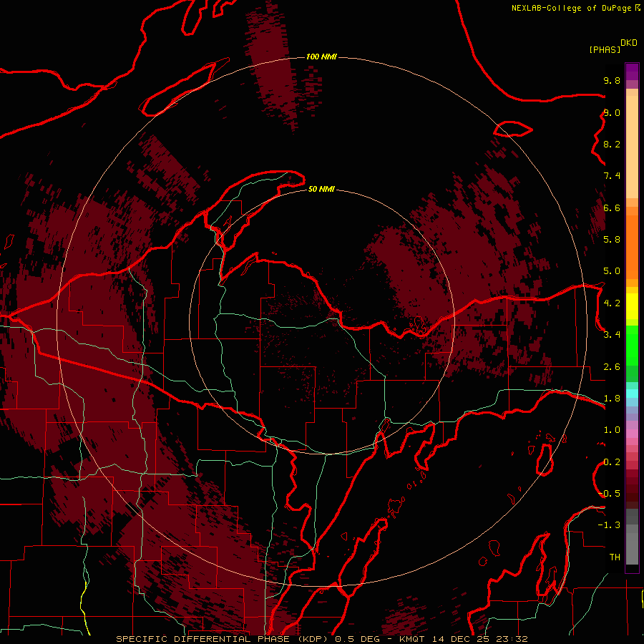Click the KMQT 14 DEC 25 23:32 timestamp
The image size is (644, 644).
(x=463, y=639)
